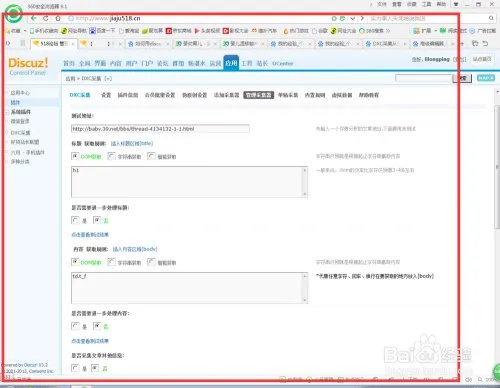Click the 360 browser logo icon
Viewport: 500px width, 388px height.
13,13
